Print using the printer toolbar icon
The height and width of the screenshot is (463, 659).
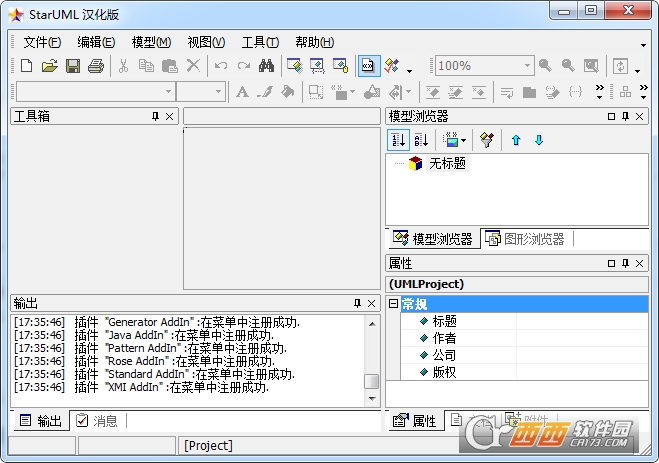[96, 66]
